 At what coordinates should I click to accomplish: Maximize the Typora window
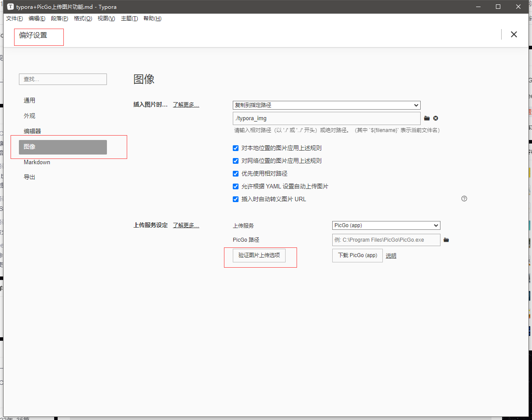(498, 7)
